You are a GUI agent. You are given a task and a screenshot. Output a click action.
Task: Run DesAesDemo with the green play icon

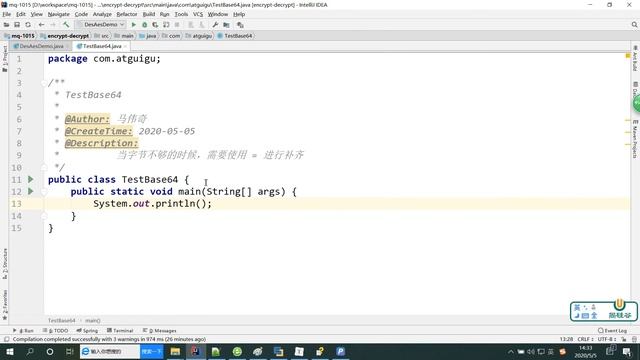pyautogui.click(x=133, y=25)
